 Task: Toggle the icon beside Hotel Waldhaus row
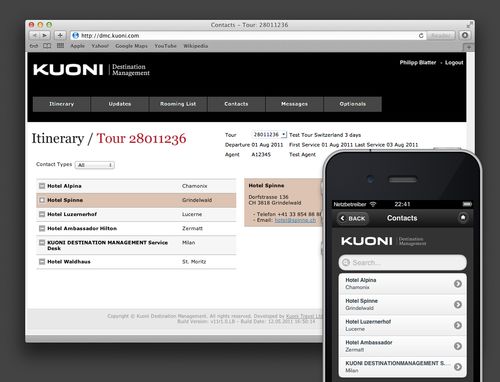(42, 262)
